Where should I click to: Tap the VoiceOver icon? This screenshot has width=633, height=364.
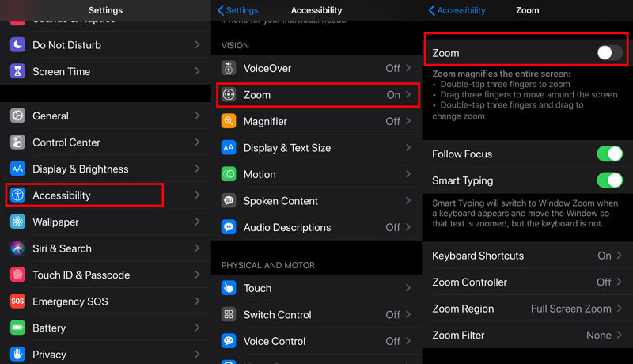[x=229, y=68]
